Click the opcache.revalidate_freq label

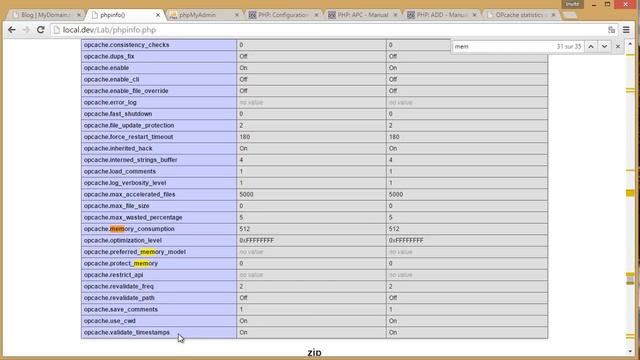coord(119,287)
